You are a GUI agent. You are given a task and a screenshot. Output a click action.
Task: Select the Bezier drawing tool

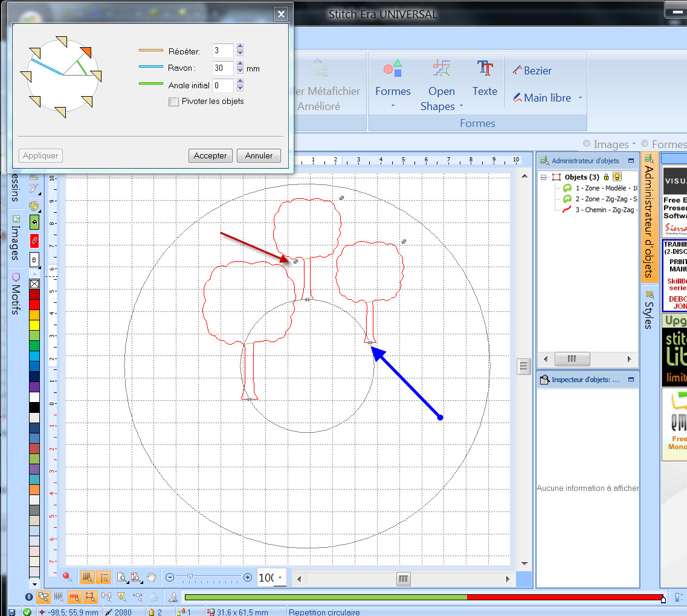click(x=532, y=71)
